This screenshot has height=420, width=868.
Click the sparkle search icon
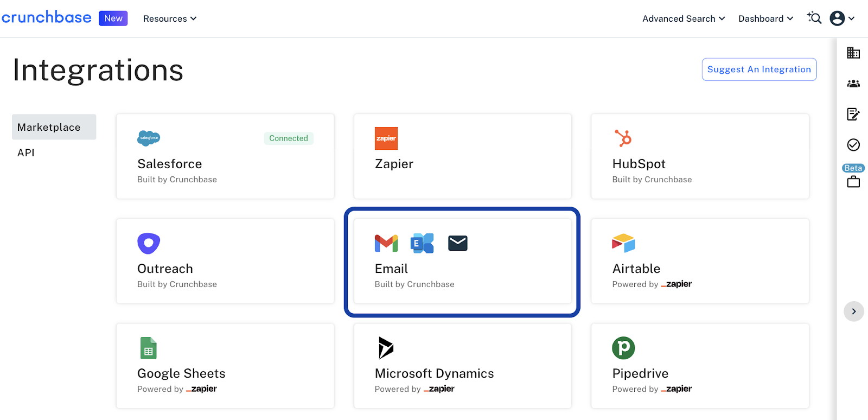pos(814,18)
